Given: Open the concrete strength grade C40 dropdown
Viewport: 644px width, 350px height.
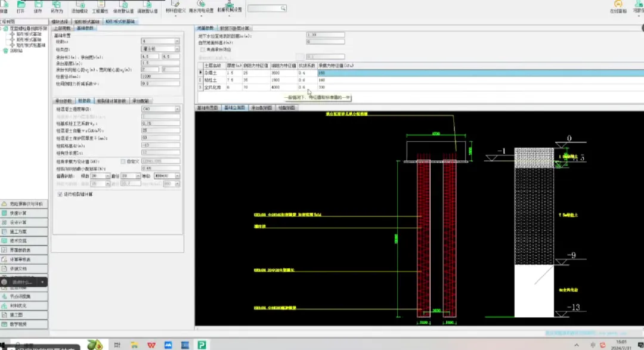Looking at the screenshot, I should tap(177, 109).
